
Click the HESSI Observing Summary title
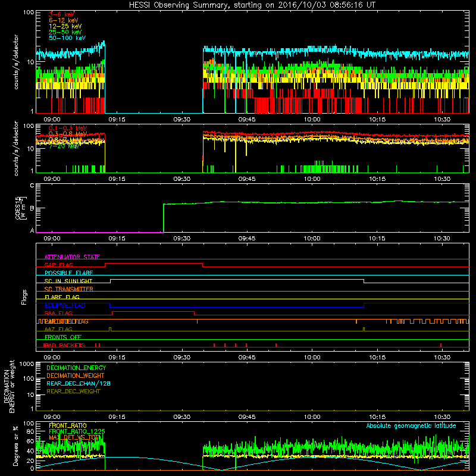tap(252, 5)
